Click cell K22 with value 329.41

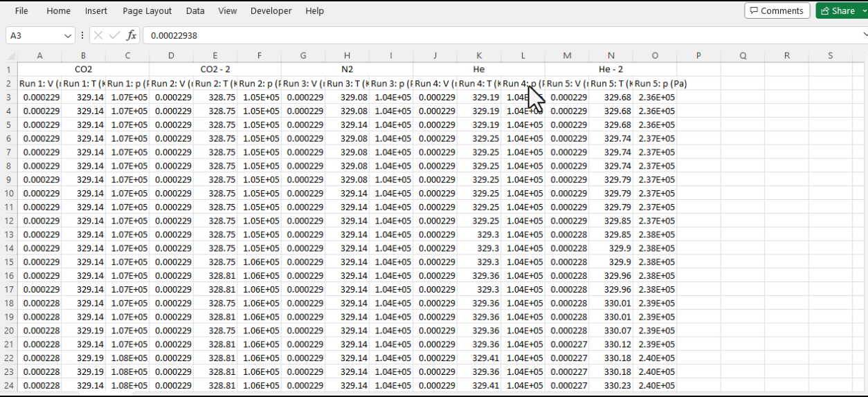[479, 358]
